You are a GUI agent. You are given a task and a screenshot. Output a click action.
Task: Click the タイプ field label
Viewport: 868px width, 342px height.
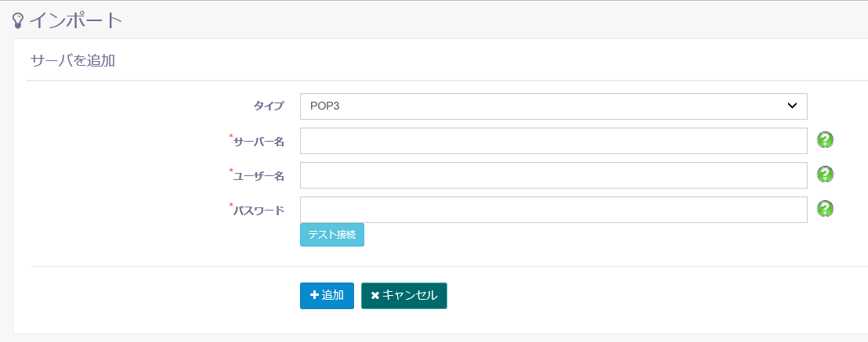269,106
